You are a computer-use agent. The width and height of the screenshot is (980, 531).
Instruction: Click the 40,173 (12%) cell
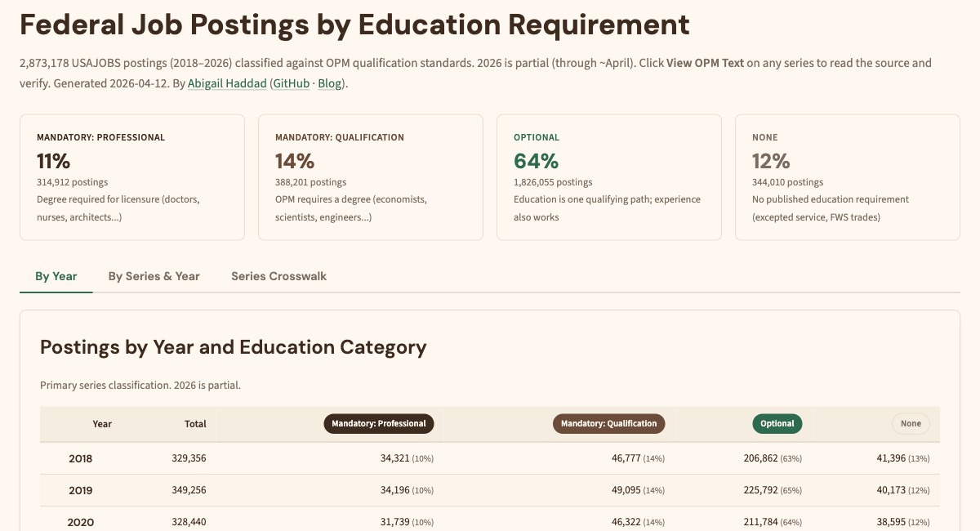click(902, 491)
